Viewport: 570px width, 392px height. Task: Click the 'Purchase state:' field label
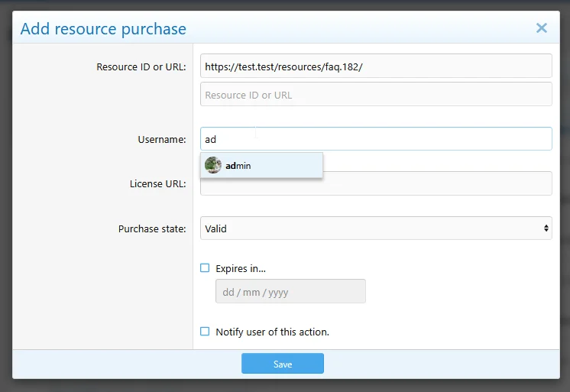[151, 228]
